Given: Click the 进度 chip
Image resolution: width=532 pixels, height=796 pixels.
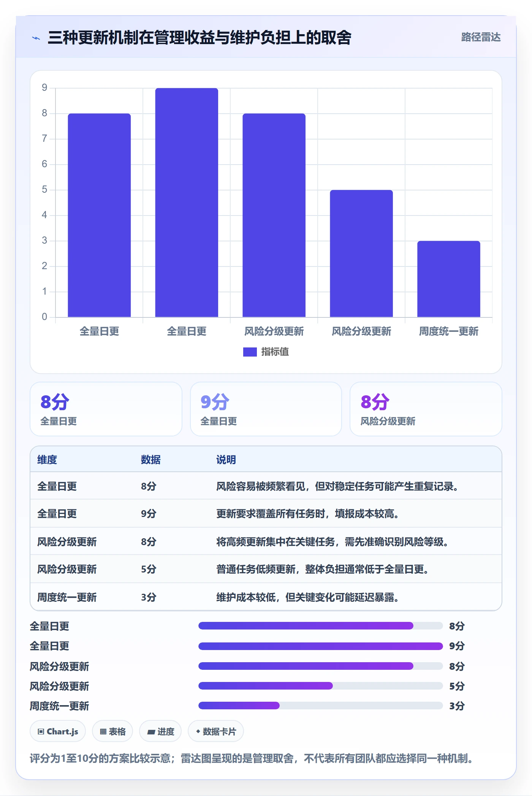Looking at the screenshot, I should coord(160,731).
